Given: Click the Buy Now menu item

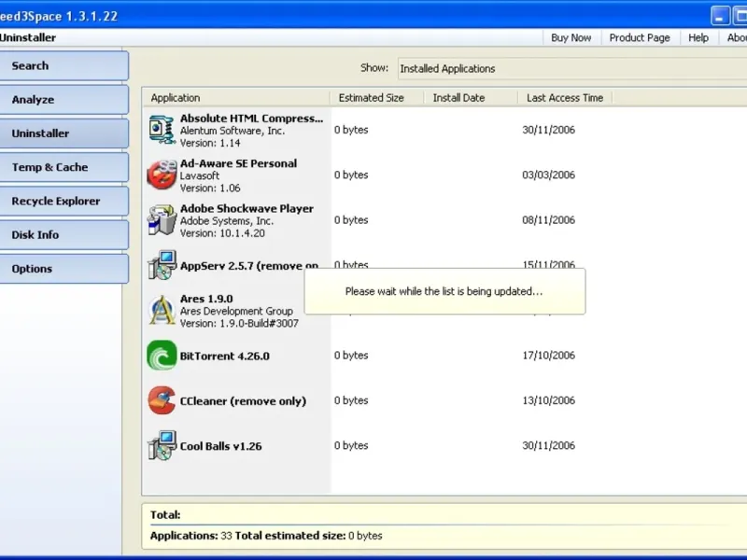Looking at the screenshot, I should 571,37.
